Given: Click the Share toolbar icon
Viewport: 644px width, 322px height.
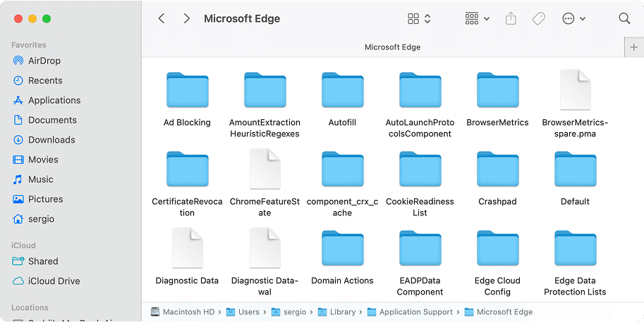Looking at the screenshot, I should 511,18.
